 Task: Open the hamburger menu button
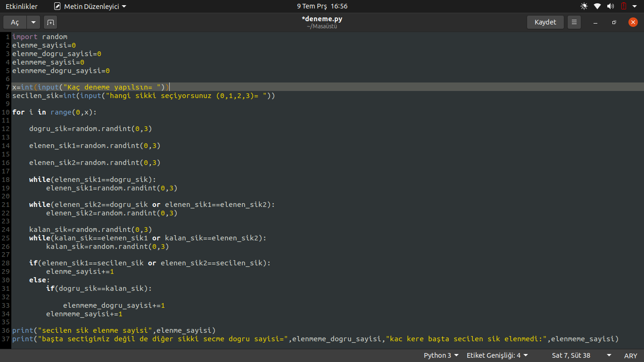[x=574, y=22]
